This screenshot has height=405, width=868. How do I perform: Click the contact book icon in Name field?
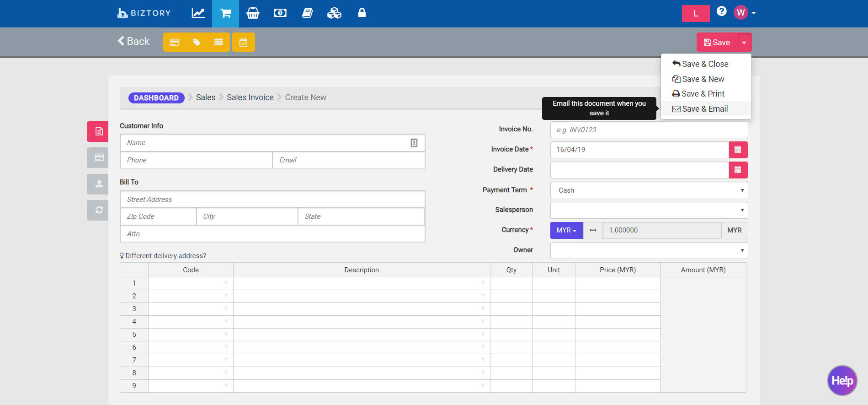pyautogui.click(x=414, y=143)
